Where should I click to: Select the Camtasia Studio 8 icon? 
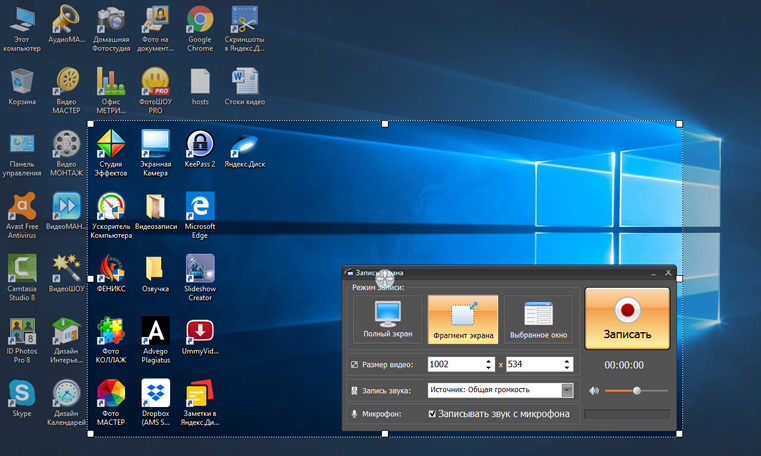point(22,277)
